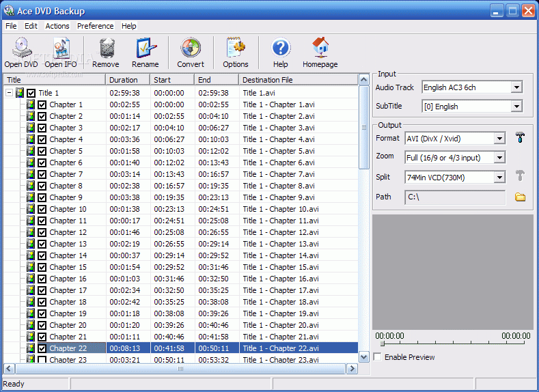This screenshot has height=392, width=539.
Task: Open the Help menu in menu bar
Action: [129, 26]
